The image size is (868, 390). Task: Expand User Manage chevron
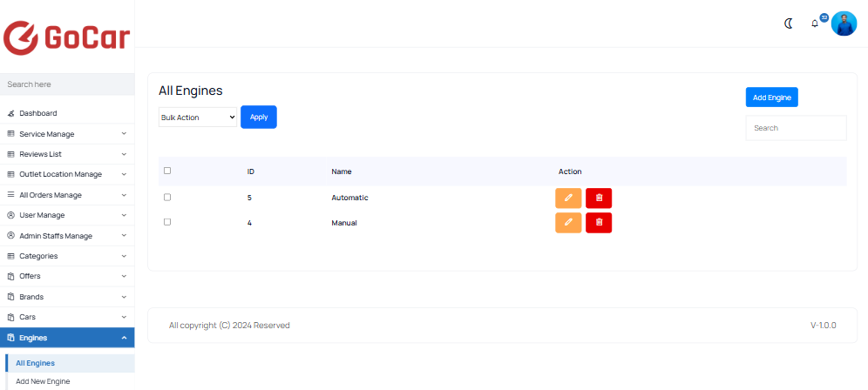point(124,215)
